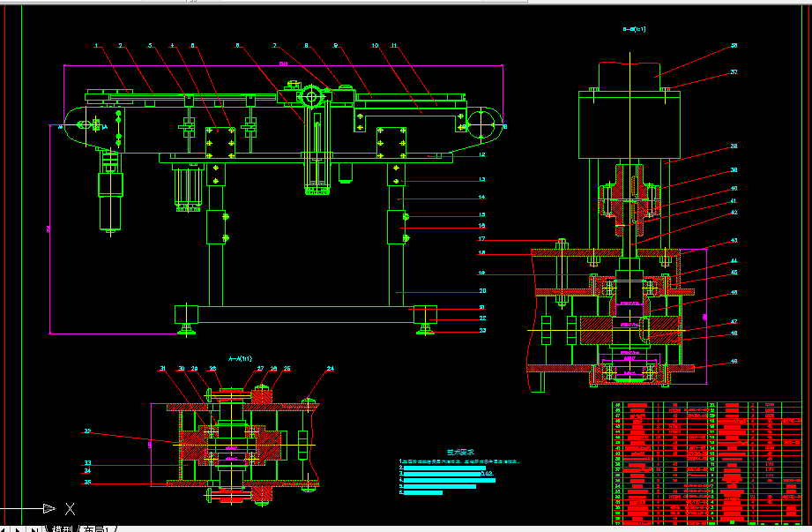Viewport: 812px width, 532px height.
Task: Select part callout number 37
Action: pos(734,72)
